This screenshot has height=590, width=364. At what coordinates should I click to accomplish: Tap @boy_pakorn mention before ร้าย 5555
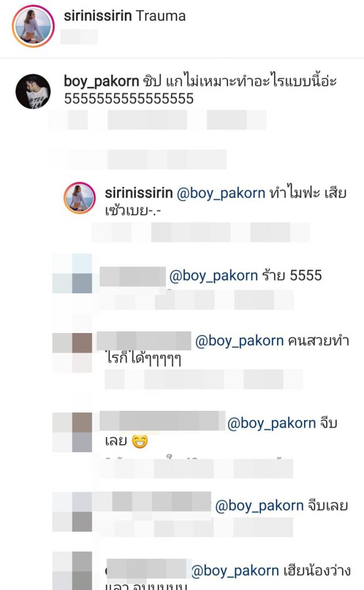214,276
